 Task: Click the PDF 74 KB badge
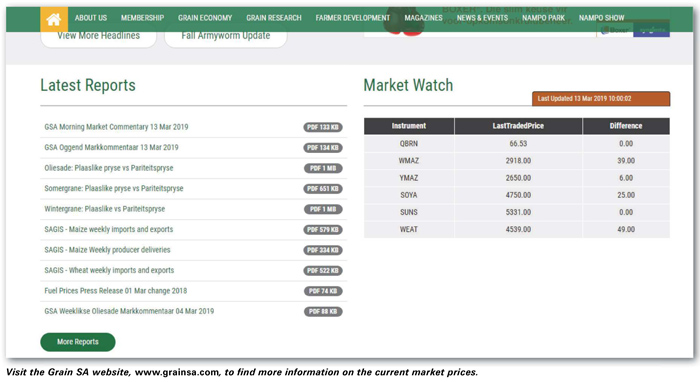(x=323, y=292)
